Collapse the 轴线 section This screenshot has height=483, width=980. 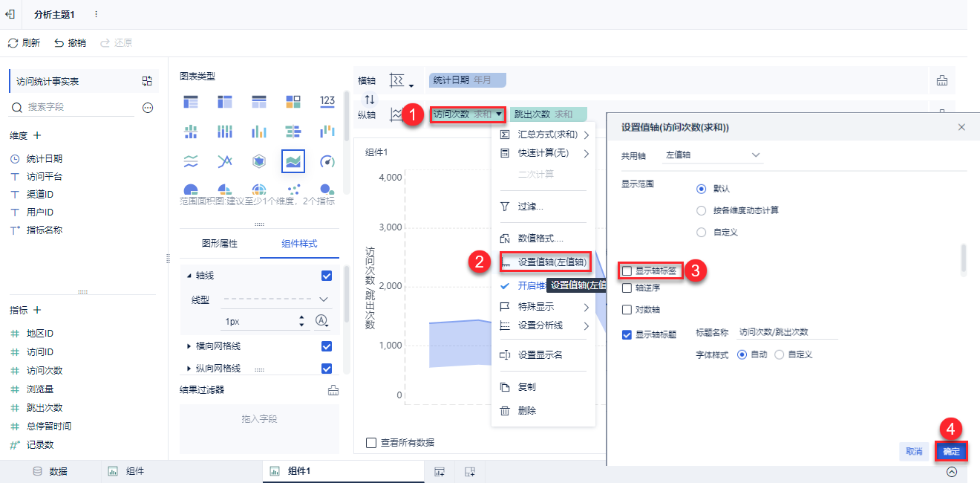[189, 276]
